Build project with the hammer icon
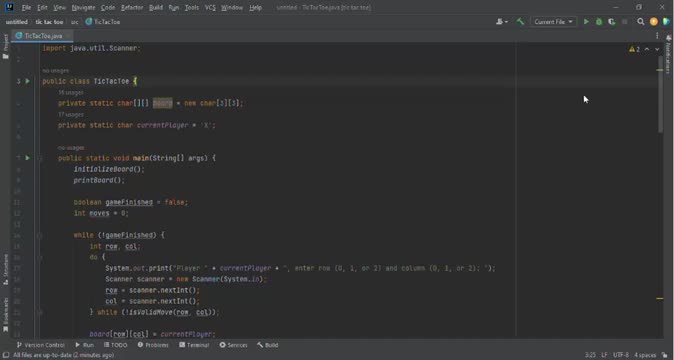Screen dimensions: 674x360 point(520,21)
